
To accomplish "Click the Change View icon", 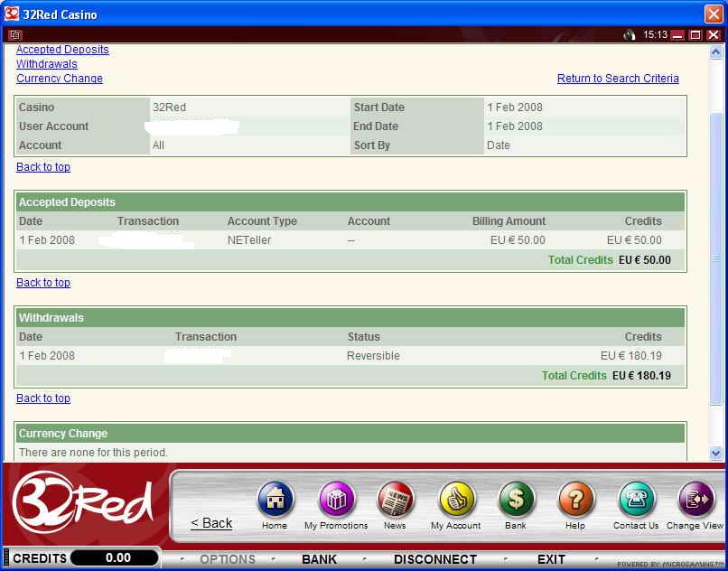I will click(696, 500).
